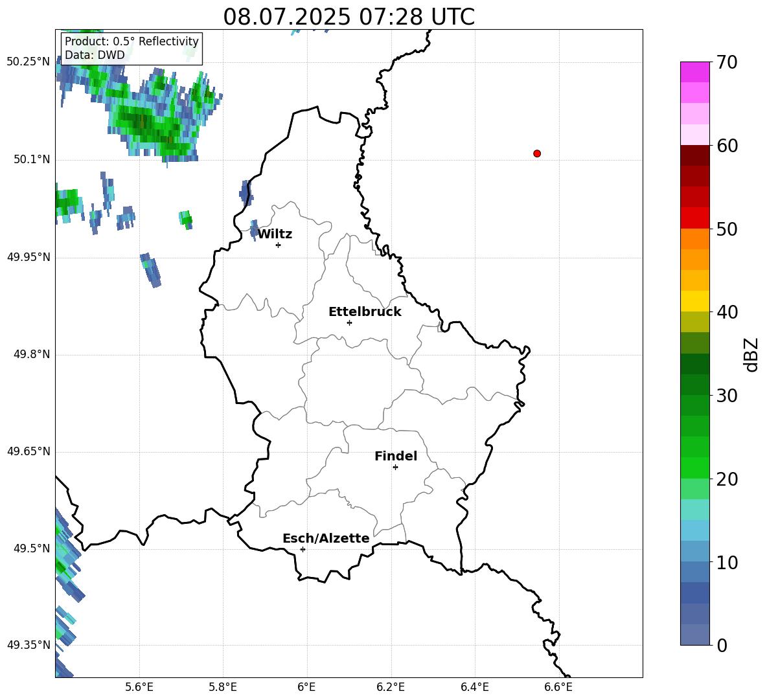Image resolution: width=767 pixels, height=700 pixels.
Task: Click the 5.6°E longitude label
Action: [139, 687]
